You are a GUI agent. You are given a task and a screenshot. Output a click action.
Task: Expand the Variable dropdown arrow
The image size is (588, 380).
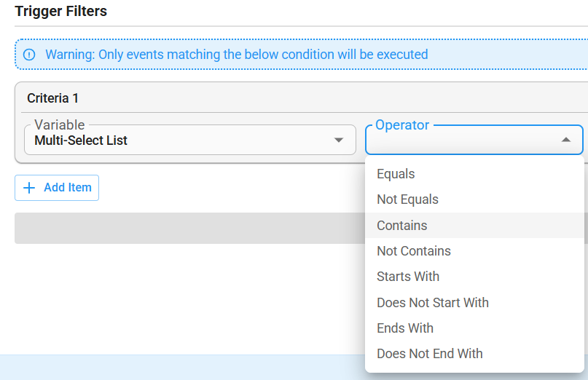tap(339, 140)
